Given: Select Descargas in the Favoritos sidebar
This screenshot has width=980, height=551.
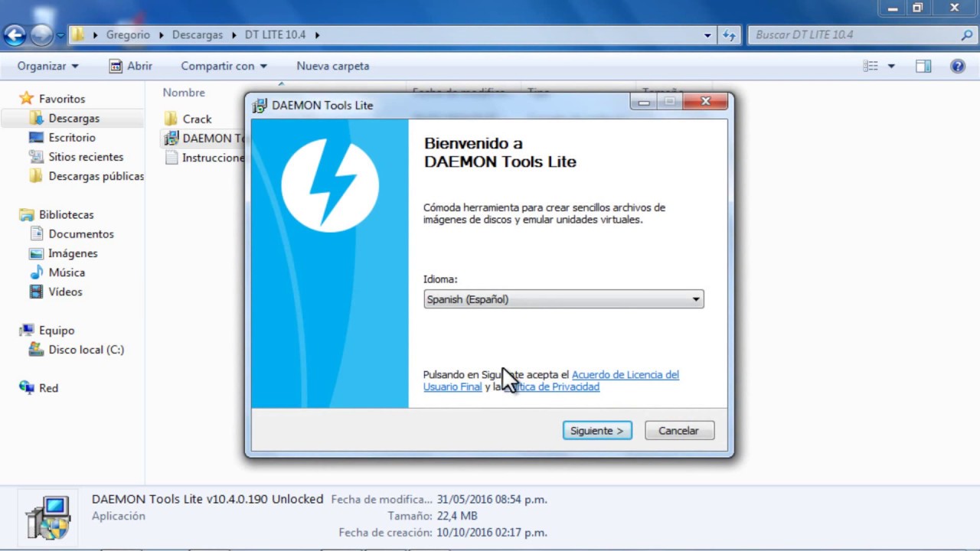Looking at the screenshot, I should point(73,118).
